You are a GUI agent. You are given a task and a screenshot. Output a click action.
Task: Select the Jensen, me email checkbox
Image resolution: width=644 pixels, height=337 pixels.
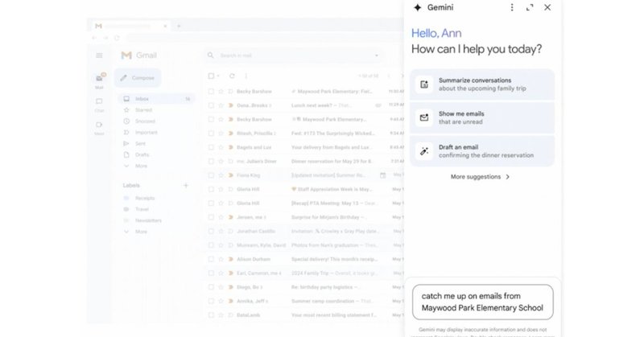(x=211, y=217)
